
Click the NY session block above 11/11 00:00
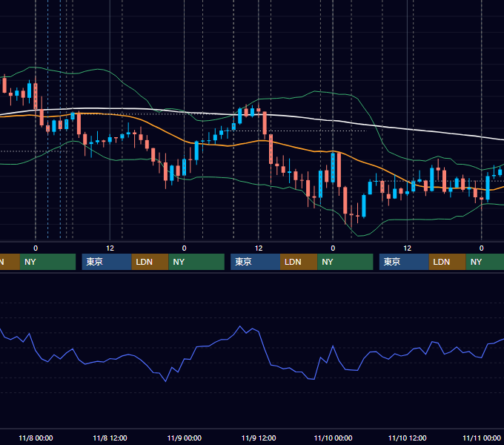[485, 262]
